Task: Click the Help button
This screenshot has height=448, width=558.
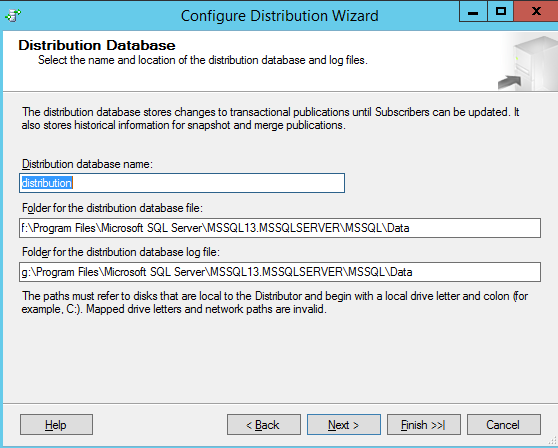Action: 56,425
